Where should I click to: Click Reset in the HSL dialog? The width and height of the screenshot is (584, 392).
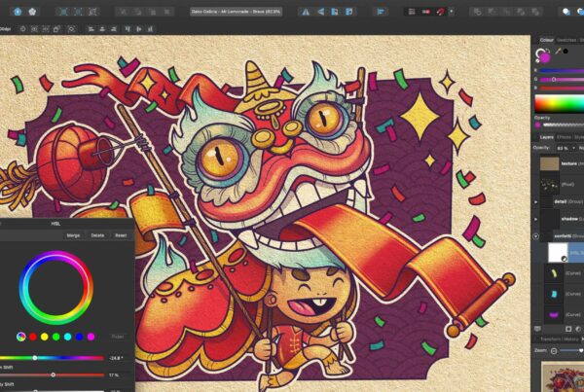tap(121, 235)
